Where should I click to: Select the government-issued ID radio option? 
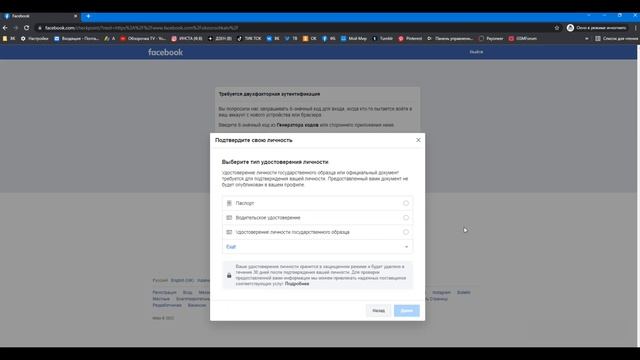pos(406,232)
